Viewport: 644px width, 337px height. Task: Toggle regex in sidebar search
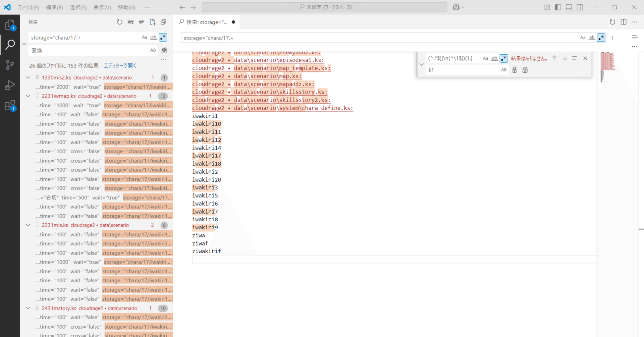(163, 37)
